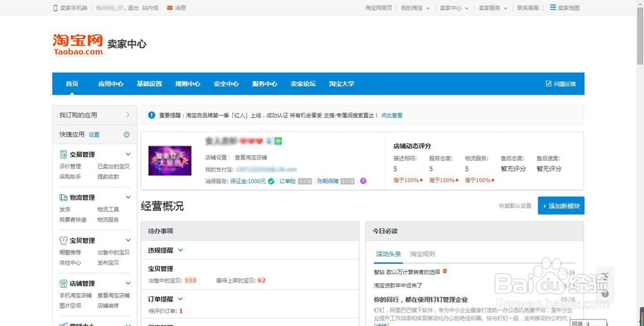Click 保证金:1000元 link

(248, 181)
